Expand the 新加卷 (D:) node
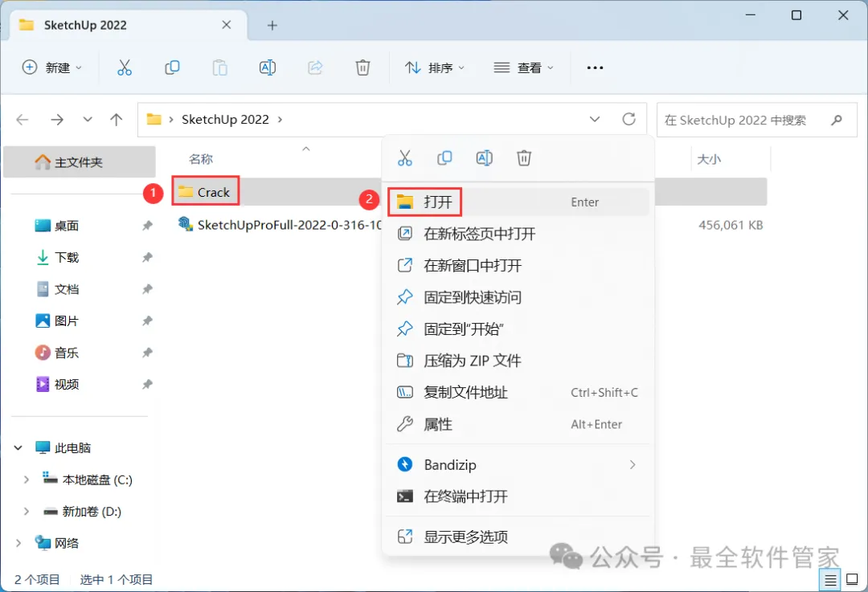The width and height of the screenshot is (868, 592). coord(26,511)
